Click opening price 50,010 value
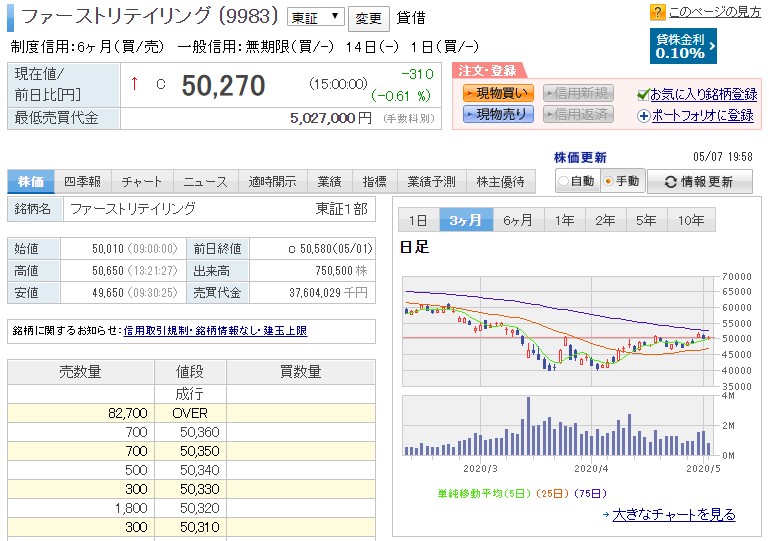The width and height of the screenshot is (769, 541). click(x=108, y=249)
